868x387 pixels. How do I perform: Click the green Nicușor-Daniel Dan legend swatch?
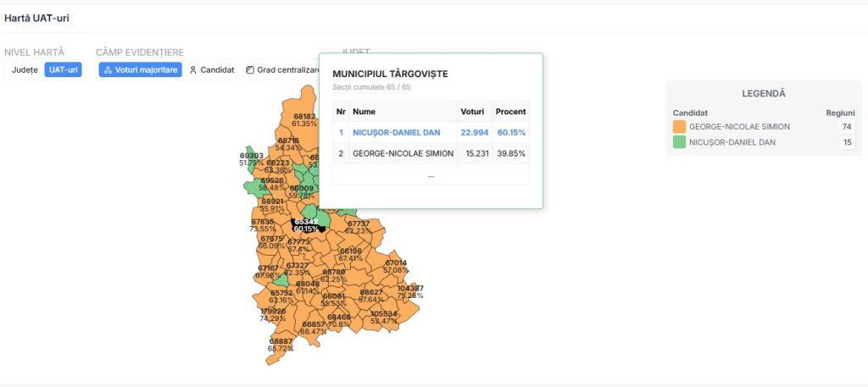[679, 142]
